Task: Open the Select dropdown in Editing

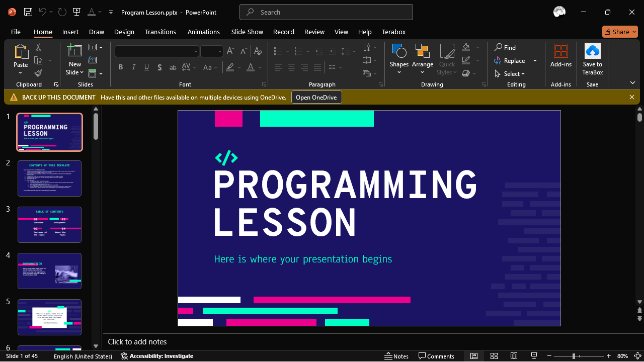Action: point(510,73)
